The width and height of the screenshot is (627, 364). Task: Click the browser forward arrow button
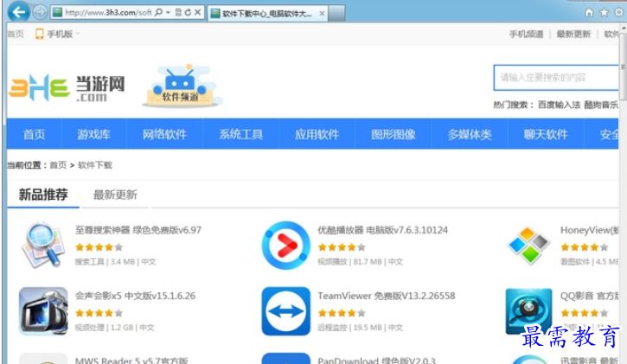coord(40,13)
